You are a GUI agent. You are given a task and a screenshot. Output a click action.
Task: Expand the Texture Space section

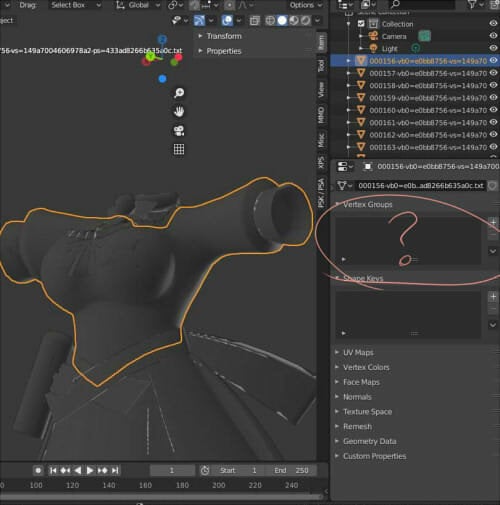pyautogui.click(x=367, y=412)
